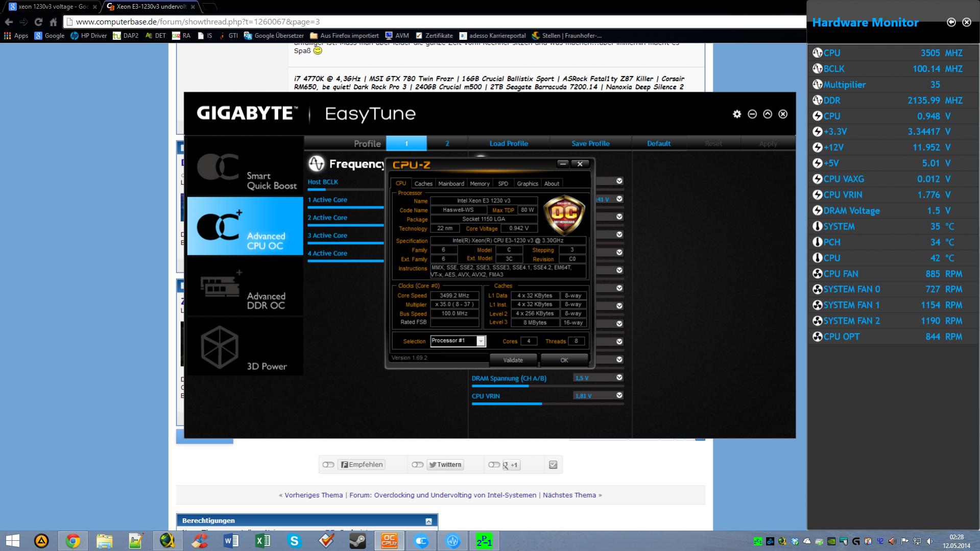The image size is (980, 551).
Task: Open File Explorer from the taskbar
Action: point(104,541)
